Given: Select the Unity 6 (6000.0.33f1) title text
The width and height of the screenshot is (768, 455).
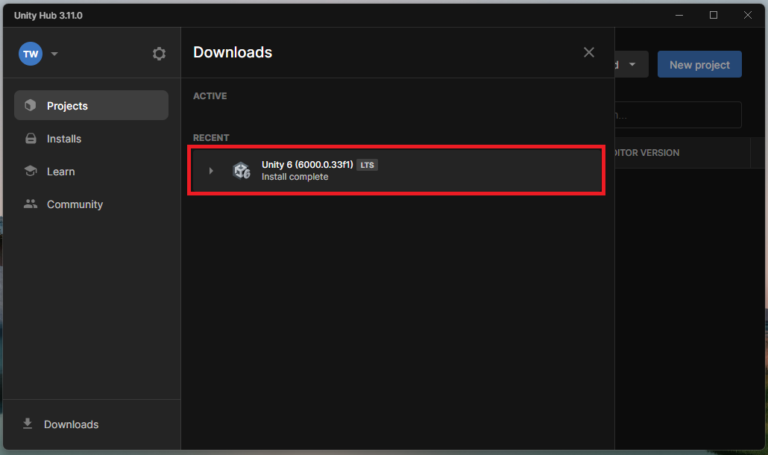Looking at the screenshot, I should (307, 165).
